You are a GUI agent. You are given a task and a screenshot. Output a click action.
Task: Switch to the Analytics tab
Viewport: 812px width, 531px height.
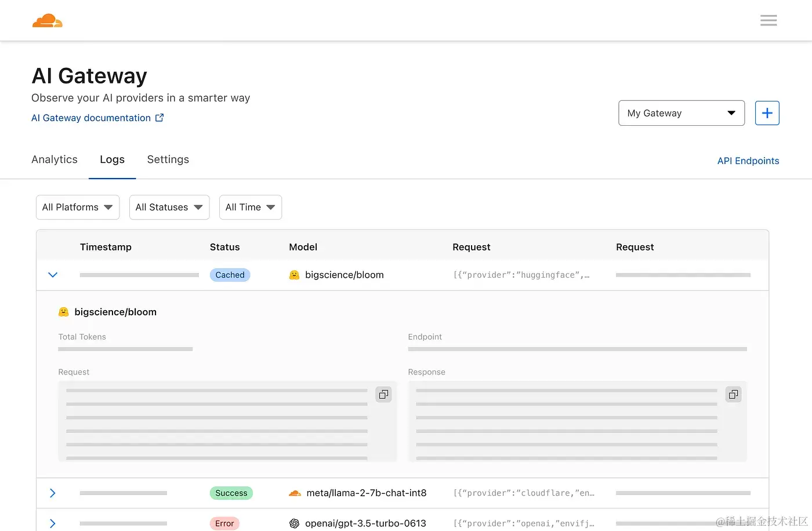pos(55,159)
